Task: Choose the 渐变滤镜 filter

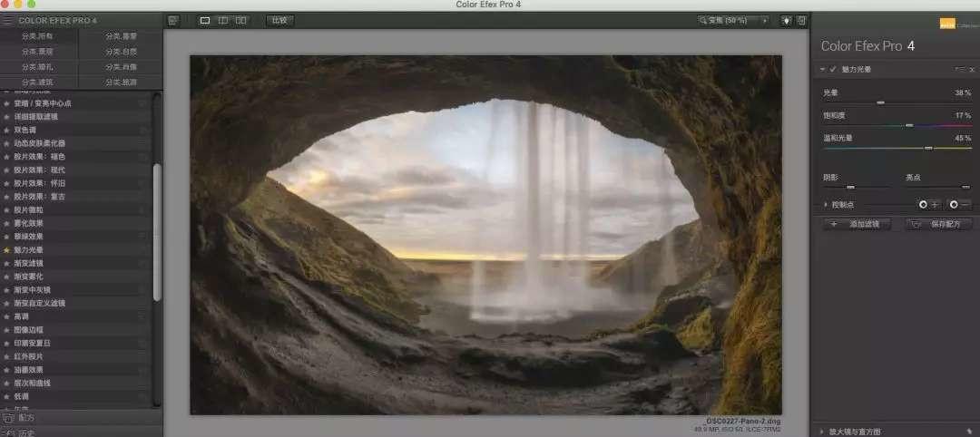Action: tap(75, 264)
